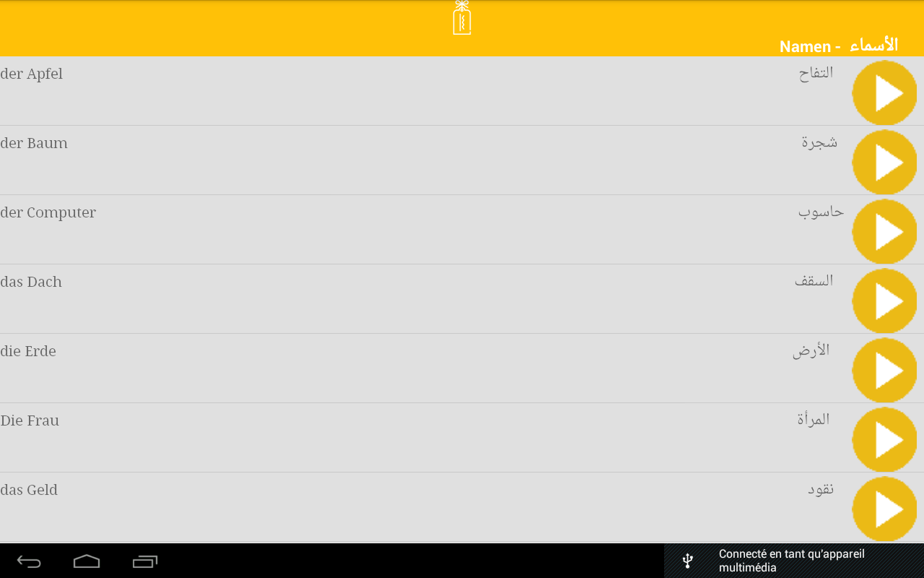Tap the USB connection status icon
This screenshot has width=924, height=578.
(688, 561)
